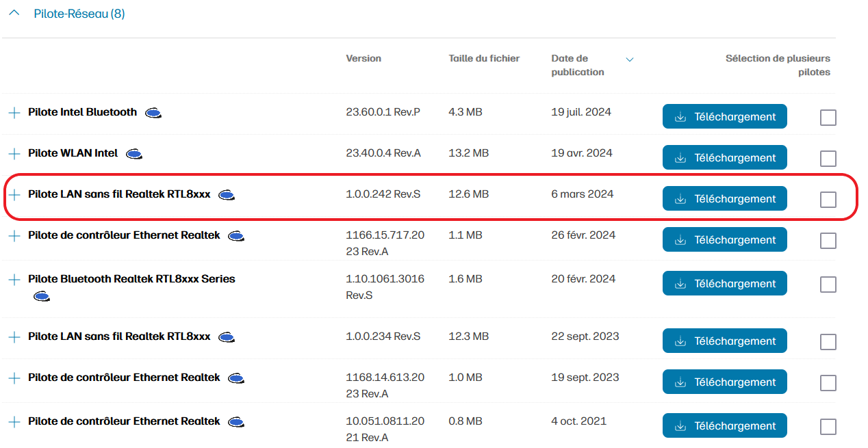Click Téléchargement in the 4 oct. 2021 row
This screenshot has height=448, width=868.
[x=725, y=425]
